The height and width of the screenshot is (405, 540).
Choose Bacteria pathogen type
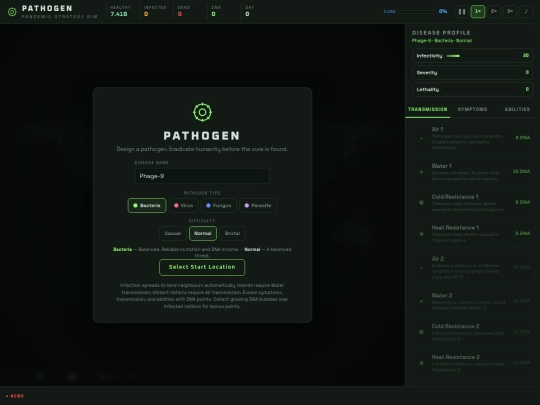(147, 206)
